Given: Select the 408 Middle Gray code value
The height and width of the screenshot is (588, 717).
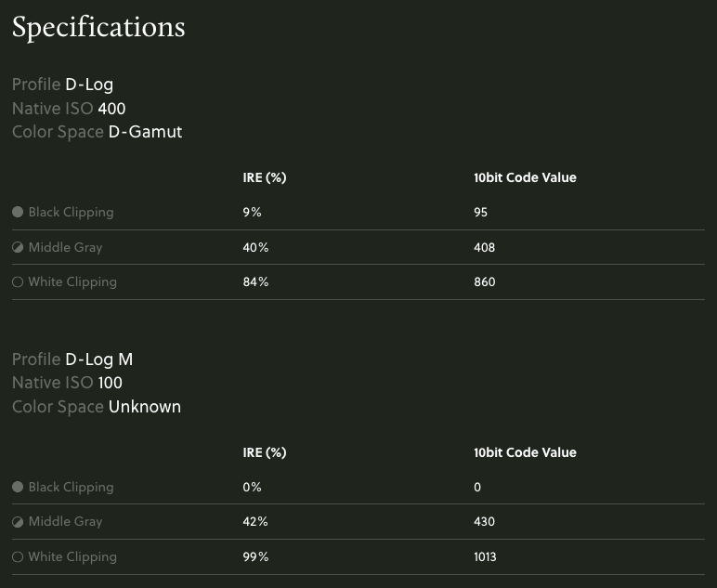Looking at the screenshot, I should point(484,247).
